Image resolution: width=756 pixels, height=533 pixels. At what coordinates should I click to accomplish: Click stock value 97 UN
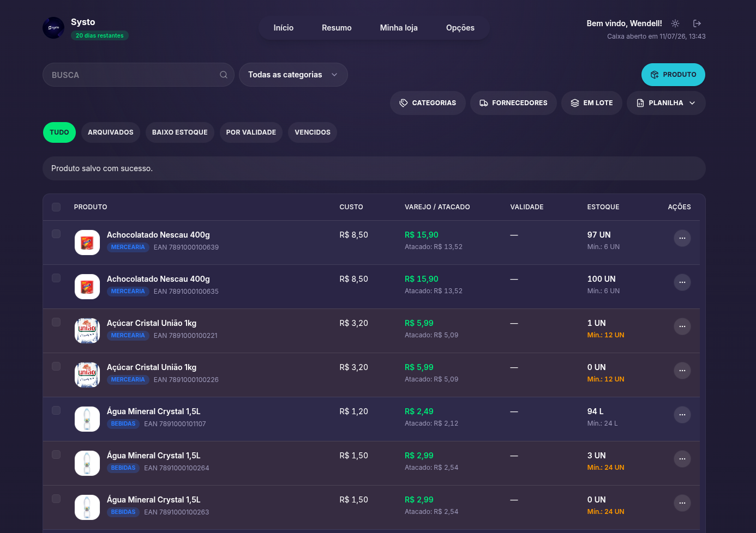599,235
